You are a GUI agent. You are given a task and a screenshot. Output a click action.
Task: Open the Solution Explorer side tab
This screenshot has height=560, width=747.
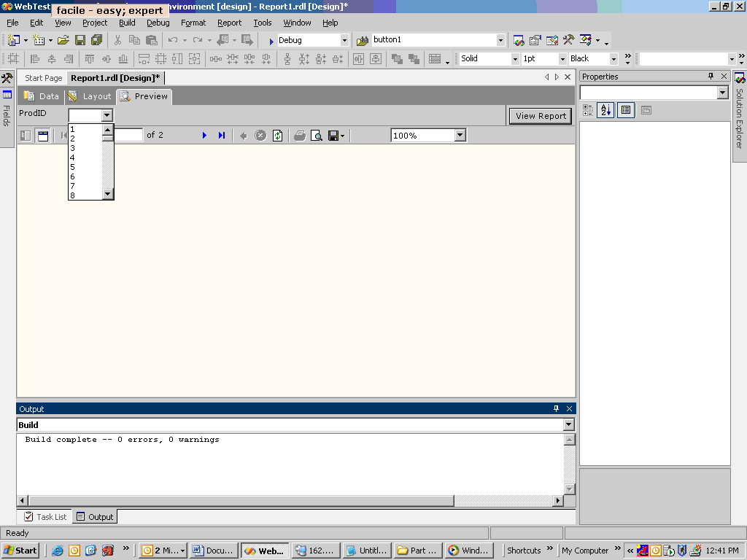point(740,117)
